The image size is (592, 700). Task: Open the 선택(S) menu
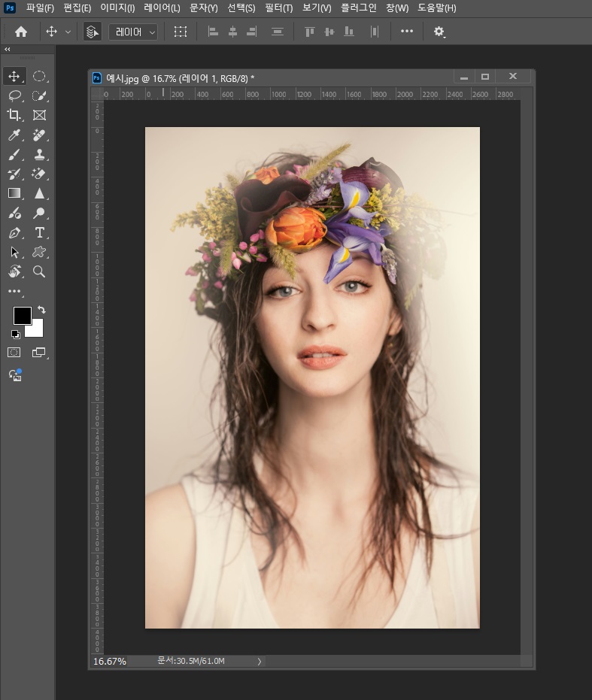tap(241, 8)
